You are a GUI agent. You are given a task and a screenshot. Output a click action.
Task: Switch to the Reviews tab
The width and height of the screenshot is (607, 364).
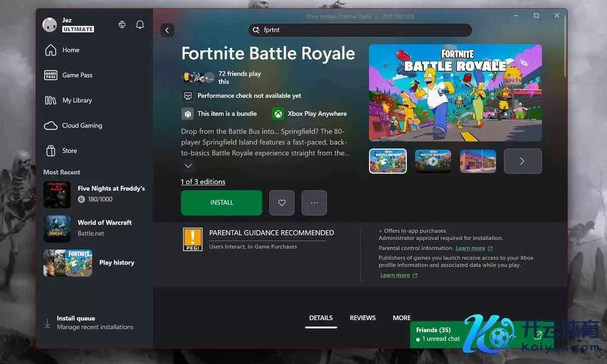point(362,318)
